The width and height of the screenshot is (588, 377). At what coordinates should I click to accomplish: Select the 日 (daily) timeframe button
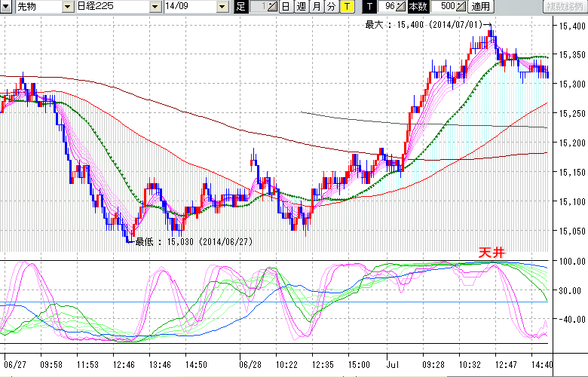click(286, 7)
